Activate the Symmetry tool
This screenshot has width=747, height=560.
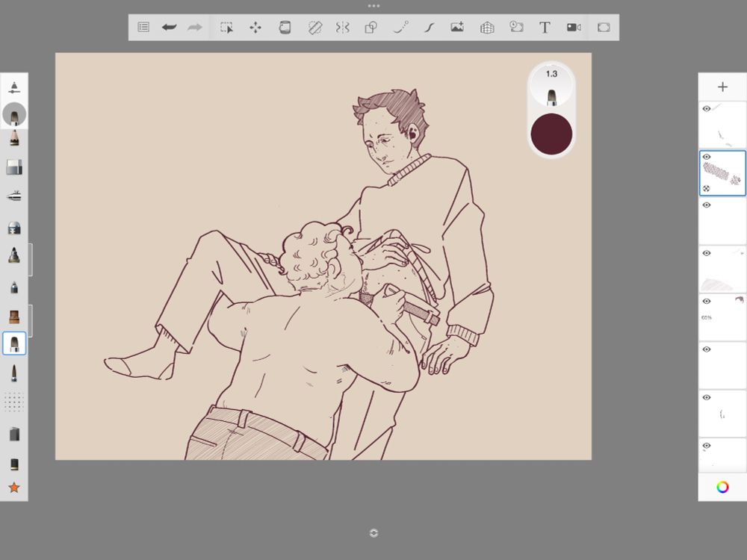pyautogui.click(x=343, y=27)
